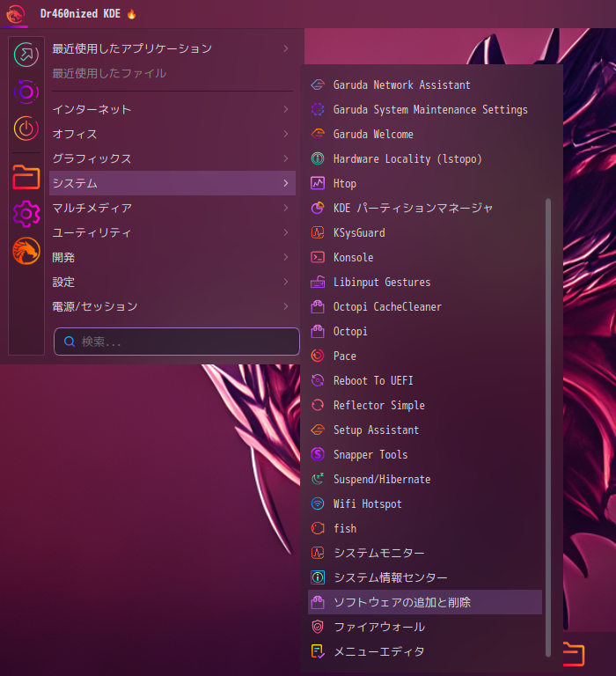
Task: Click the Octopi CacheCleaner icon
Action: pos(318,306)
